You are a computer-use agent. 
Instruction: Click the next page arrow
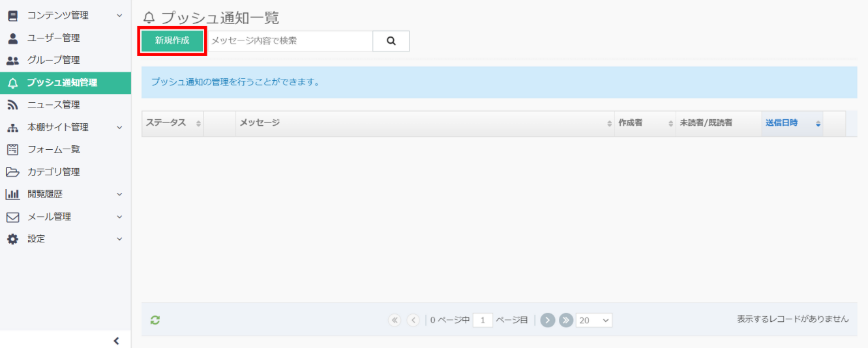tap(547, 320)
